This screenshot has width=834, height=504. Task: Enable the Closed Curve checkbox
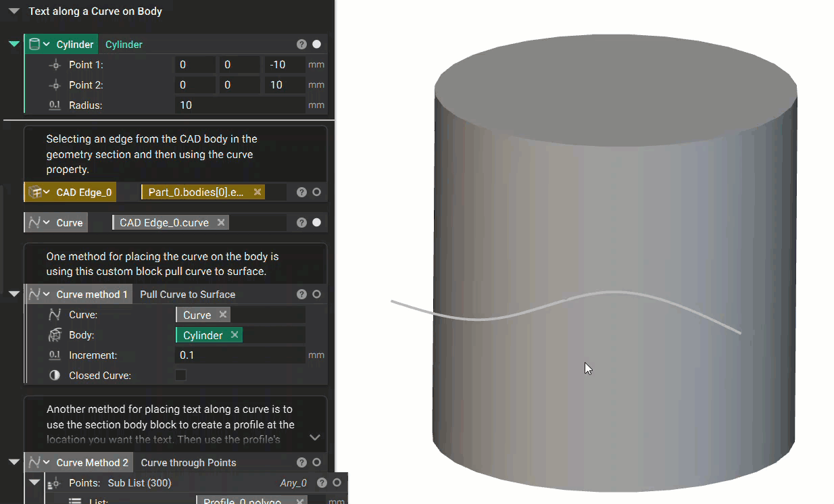pyautogui.click(x=180, y=376)
